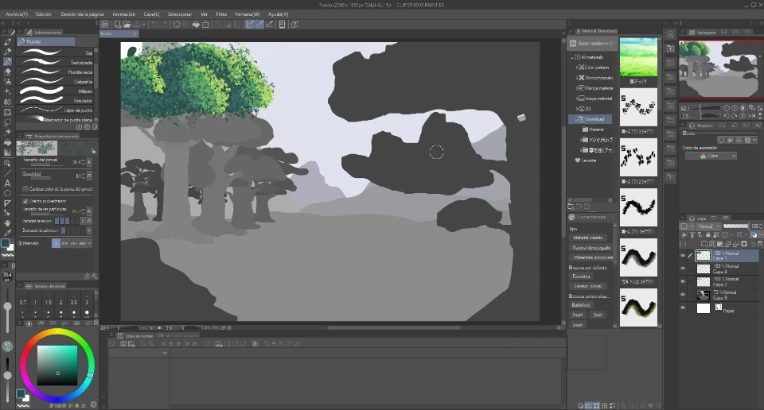Click the Open file icon in command bar
The height and width of the screenshot is (410, 764).
(x=127, y=24)
